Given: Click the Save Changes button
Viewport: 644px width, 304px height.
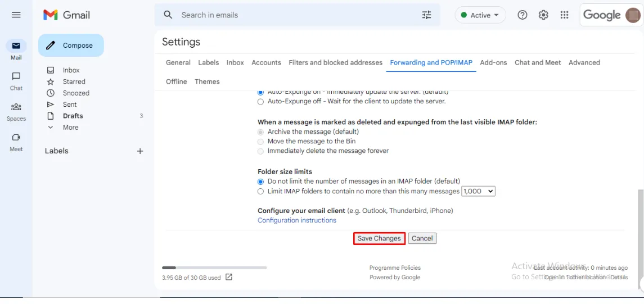Looking at the screenshot, I should [x=379, y=238].
